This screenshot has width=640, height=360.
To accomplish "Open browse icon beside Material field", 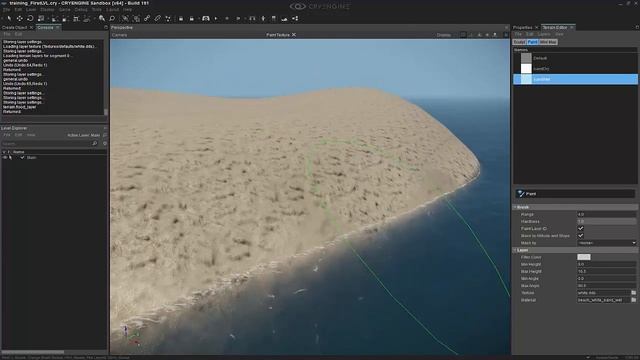I will tap(633, 300).
